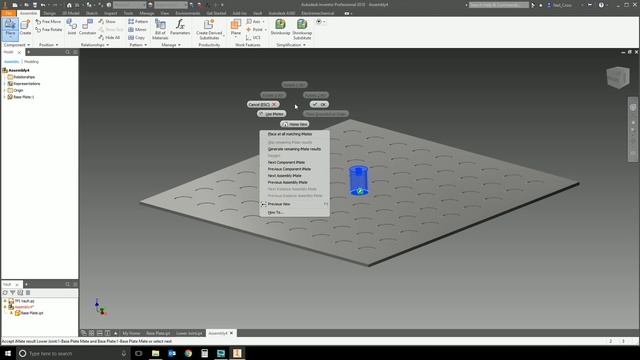Select Base Plate:1 in model browser

(24, 97)
